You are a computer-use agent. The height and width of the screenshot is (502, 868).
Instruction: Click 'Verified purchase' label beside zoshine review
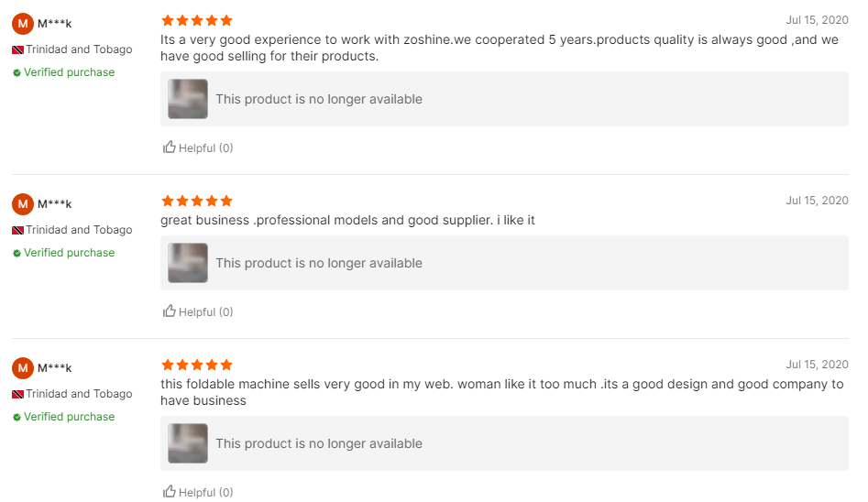click(x=69, y=72)
